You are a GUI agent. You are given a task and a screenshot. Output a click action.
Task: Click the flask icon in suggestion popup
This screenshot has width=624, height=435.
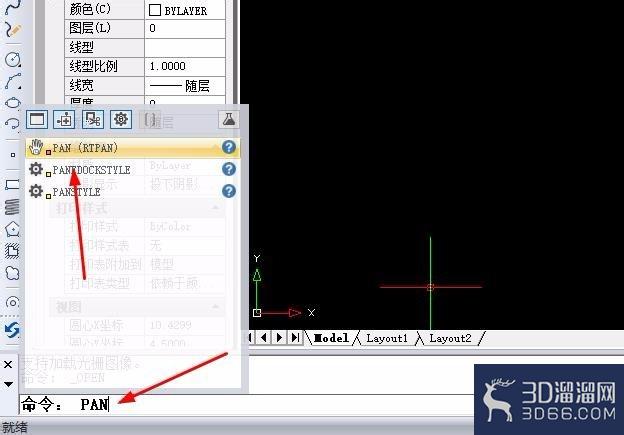[229, 119]
